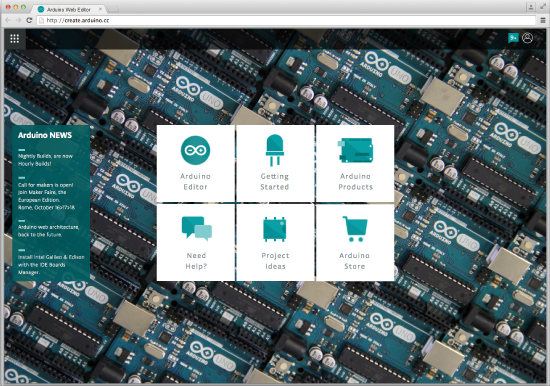550x386 pixels.
Task: Click the Chrome user profile button
Action: click(531, 7)
